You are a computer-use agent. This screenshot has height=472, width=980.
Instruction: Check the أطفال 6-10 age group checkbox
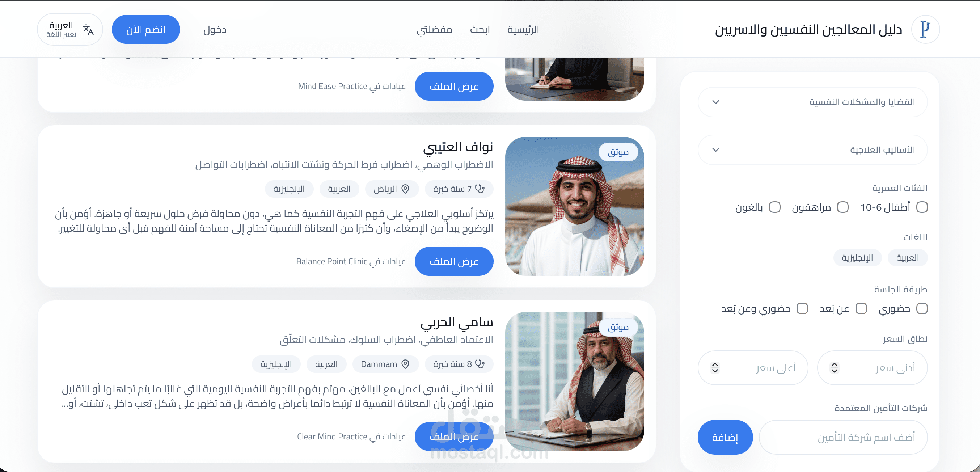tap(922, 207)
